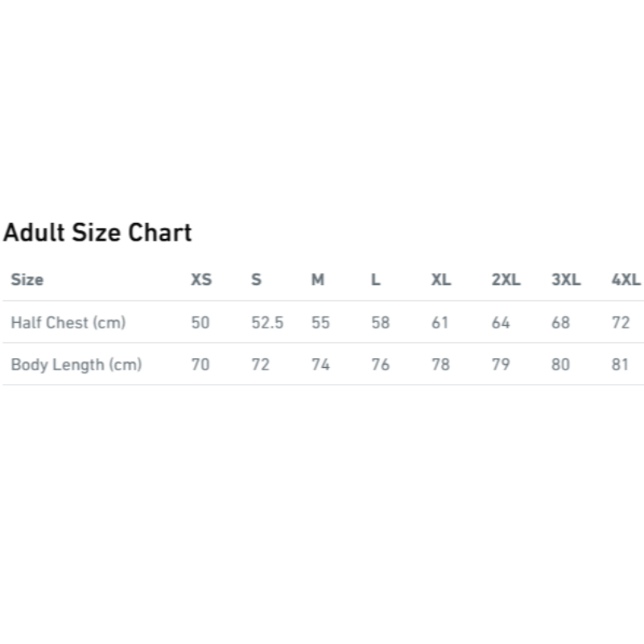
Task: Click the Adult Size Chart heading
Action: tap(97, 233)
